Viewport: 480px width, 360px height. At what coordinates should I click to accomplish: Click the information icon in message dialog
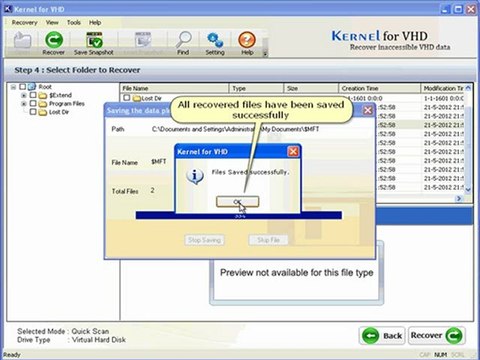pyautogui.click(x=195, y=176)
